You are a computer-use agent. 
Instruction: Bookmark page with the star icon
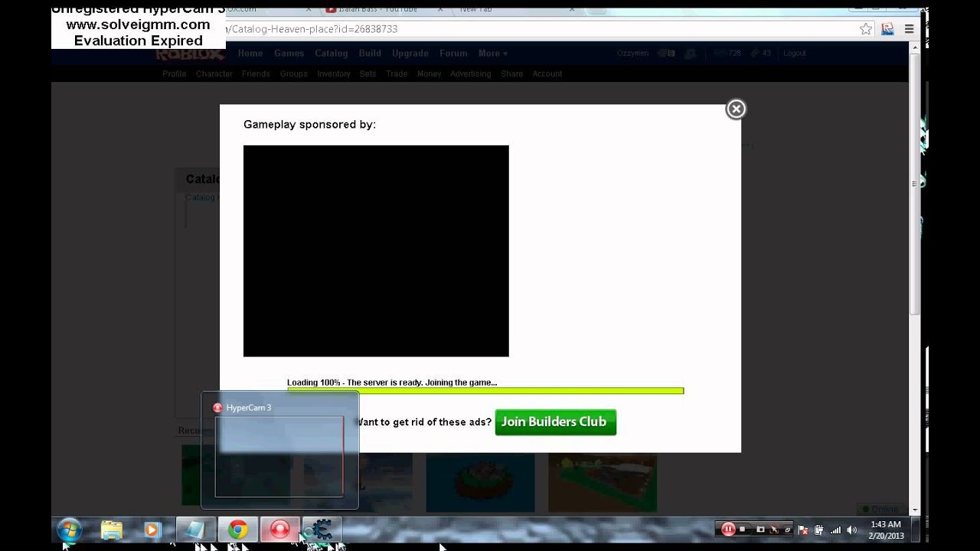coord(866,29)
